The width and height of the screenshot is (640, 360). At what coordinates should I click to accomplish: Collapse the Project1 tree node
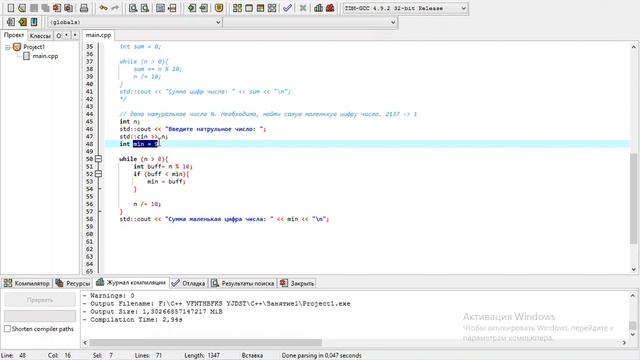point(7,47)
